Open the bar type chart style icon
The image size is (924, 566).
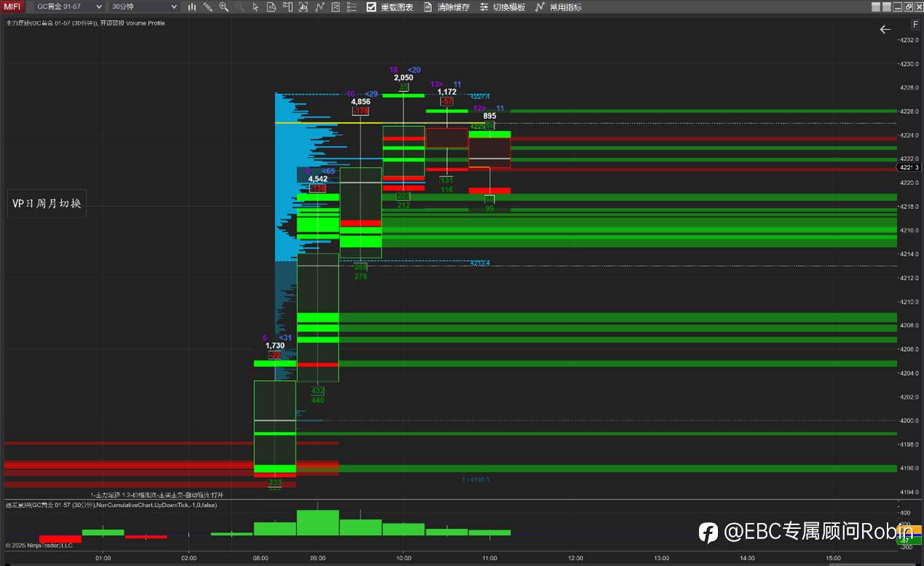191,7
